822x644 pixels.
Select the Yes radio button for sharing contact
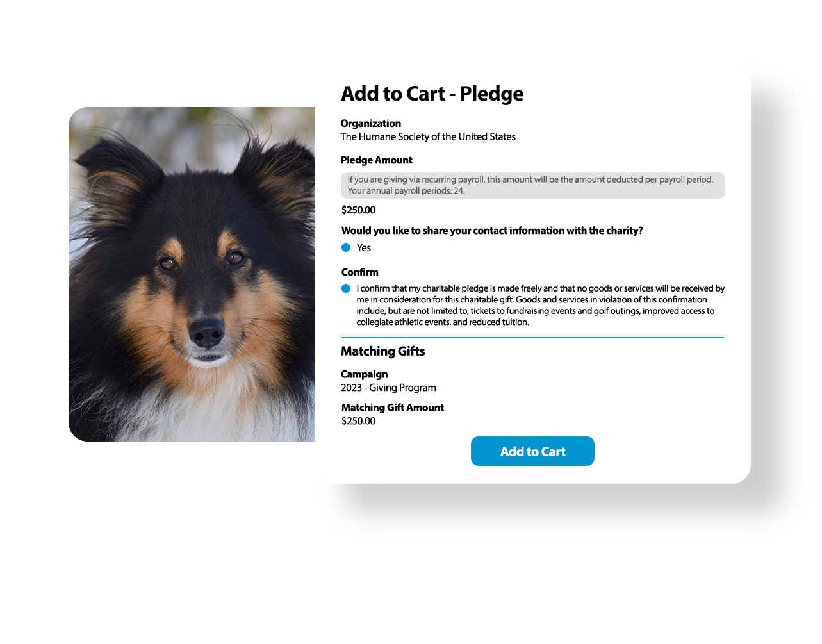346,247
